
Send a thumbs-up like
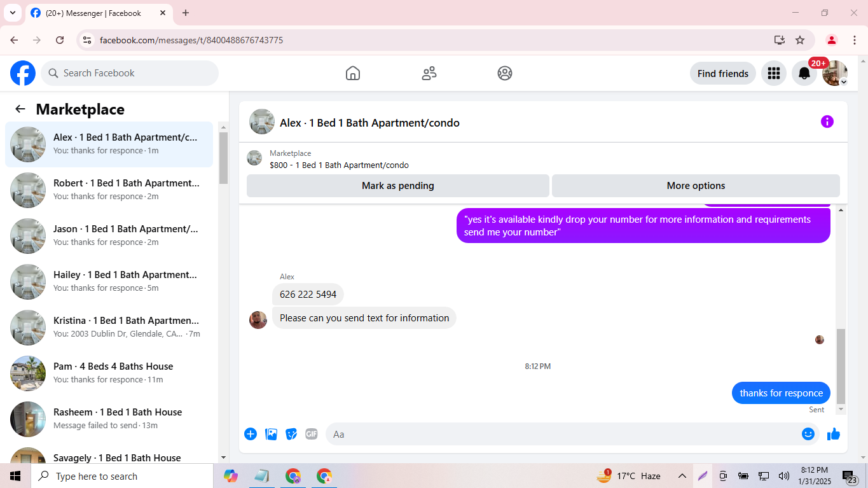pos(834,434)
